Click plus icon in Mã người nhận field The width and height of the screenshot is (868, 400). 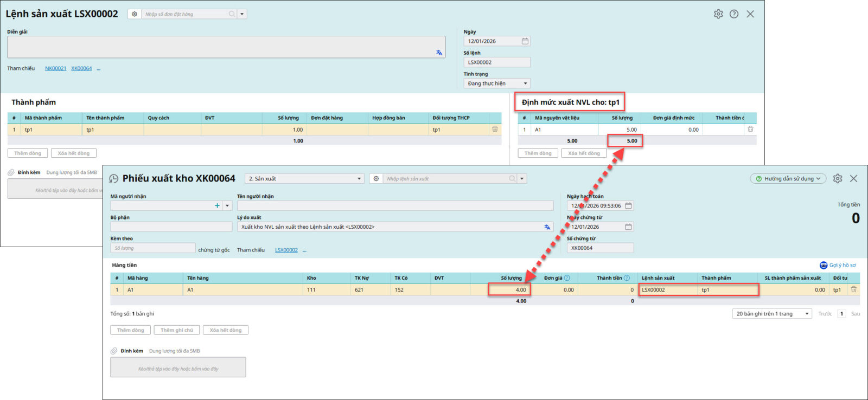click(x=217, y=206)
